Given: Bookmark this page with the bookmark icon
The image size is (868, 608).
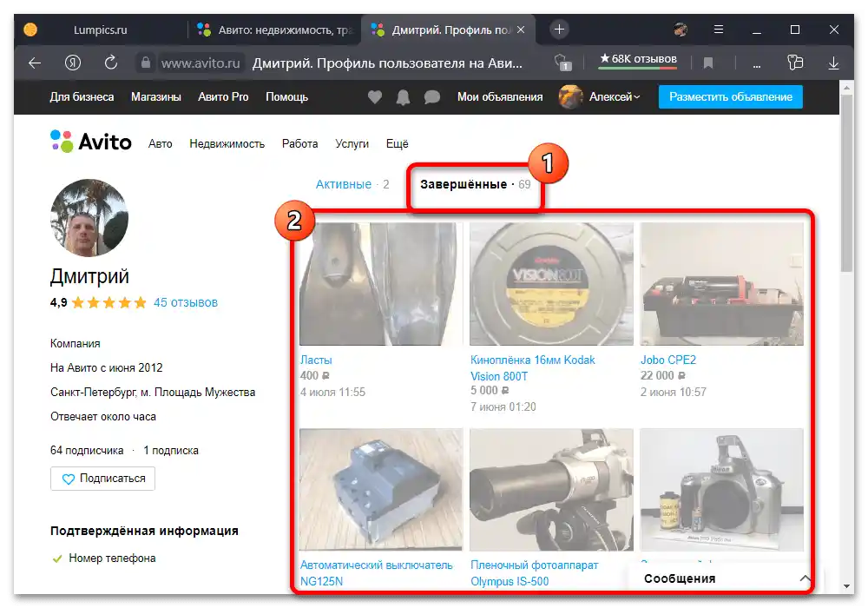Looking at the screenshot, I should click(x=708, y=63).
